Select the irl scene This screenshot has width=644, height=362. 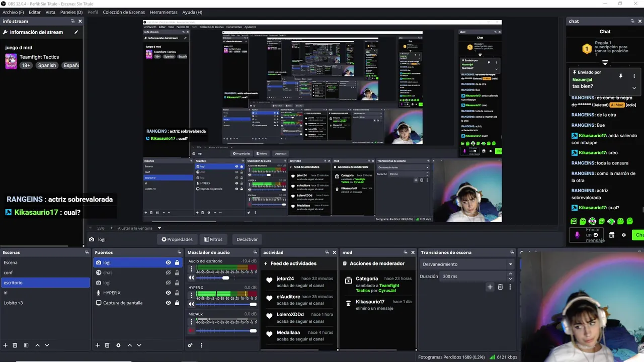(x=45, y=293)
